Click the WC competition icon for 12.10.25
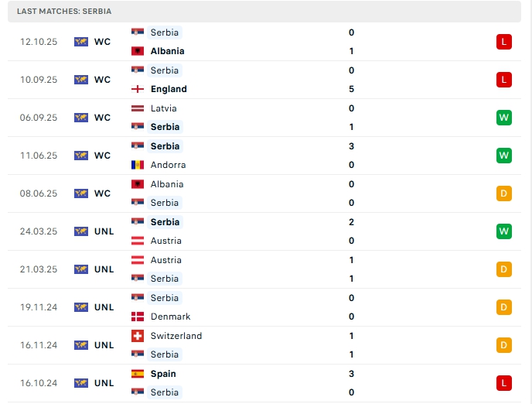This screenshot has width=532, height=404. pos(81,42)
